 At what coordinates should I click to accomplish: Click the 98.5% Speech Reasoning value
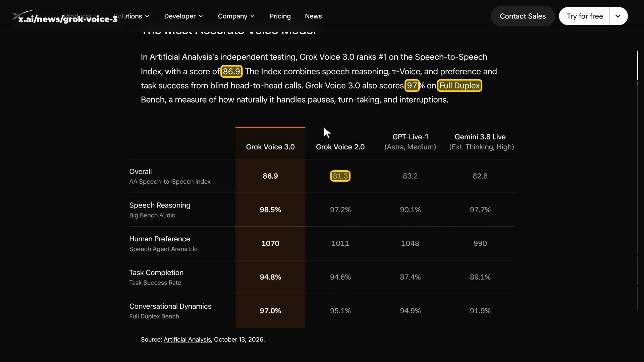[x=270, y=210]
